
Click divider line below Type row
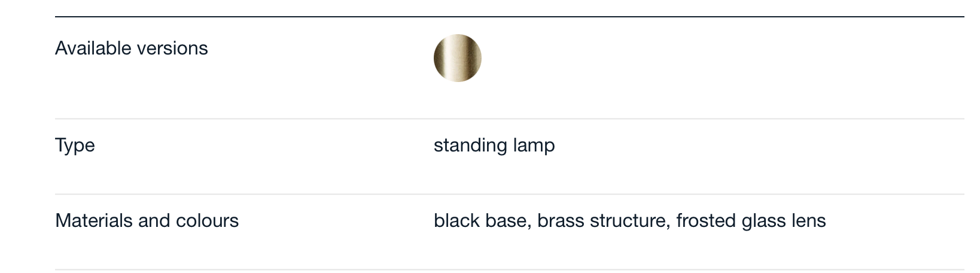[510, 194]
